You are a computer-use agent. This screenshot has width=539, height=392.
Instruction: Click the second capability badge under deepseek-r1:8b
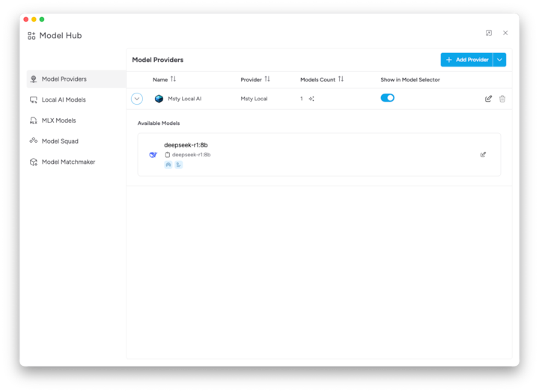(178, 165)
